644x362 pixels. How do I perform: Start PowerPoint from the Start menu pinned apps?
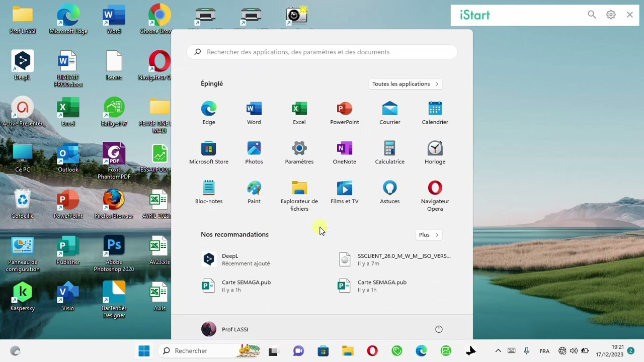tap(344, 113)
